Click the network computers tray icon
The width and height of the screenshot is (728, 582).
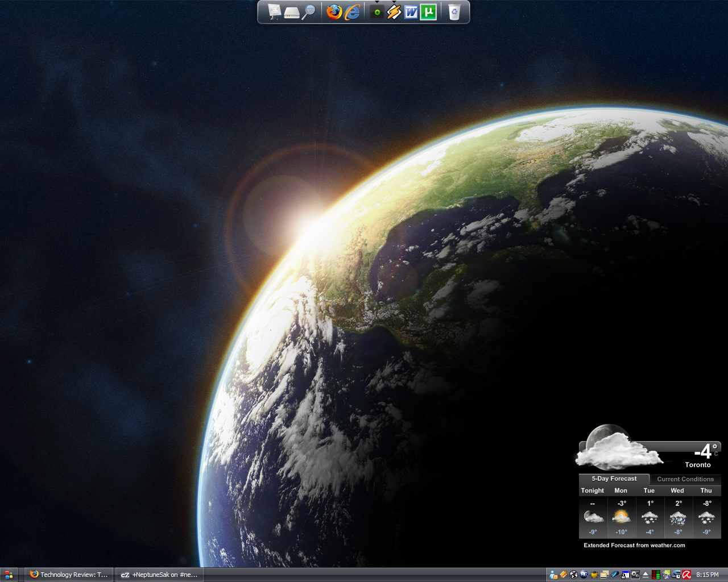tap(605, 575)
